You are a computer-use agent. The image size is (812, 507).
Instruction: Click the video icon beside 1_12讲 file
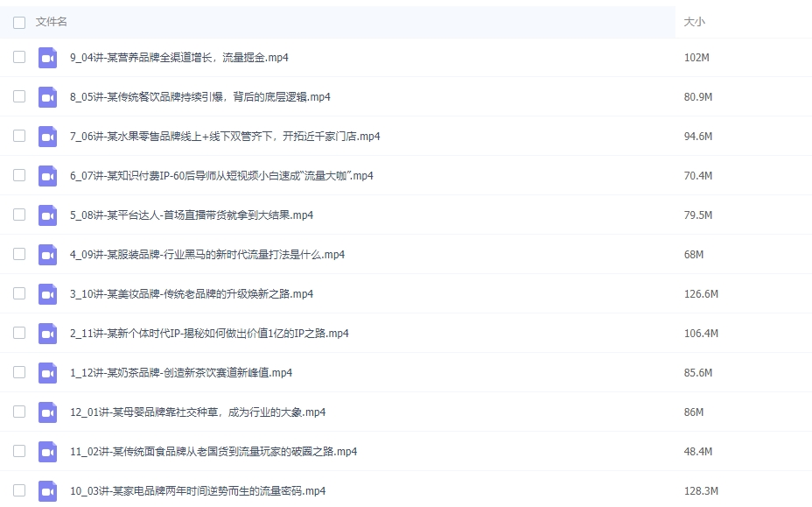tap(47, 372)
